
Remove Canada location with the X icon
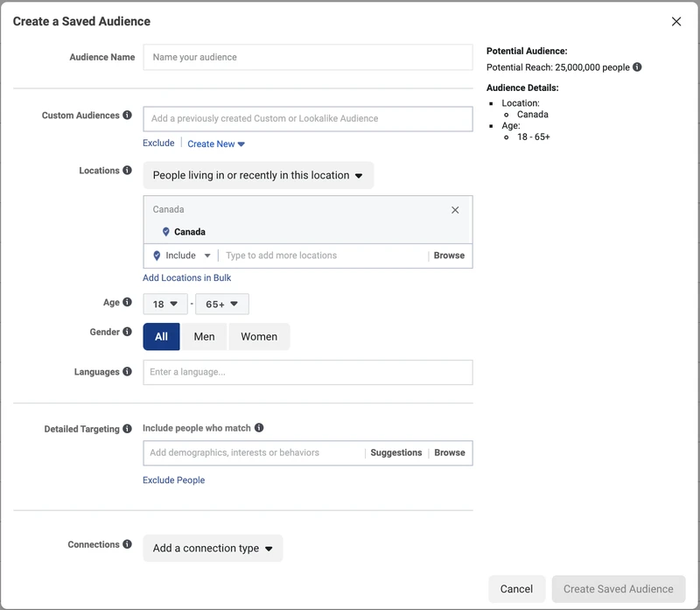coord(455,210)
